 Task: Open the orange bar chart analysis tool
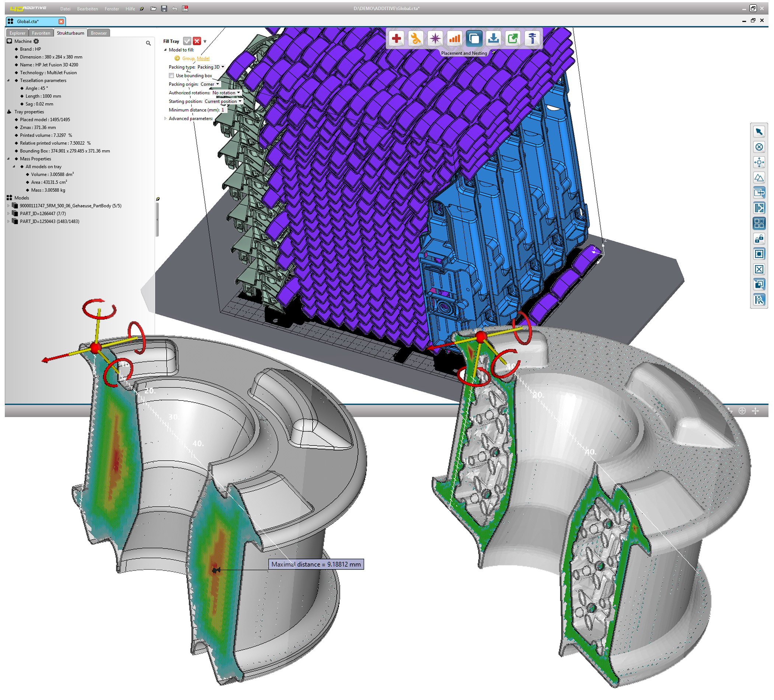455,38
